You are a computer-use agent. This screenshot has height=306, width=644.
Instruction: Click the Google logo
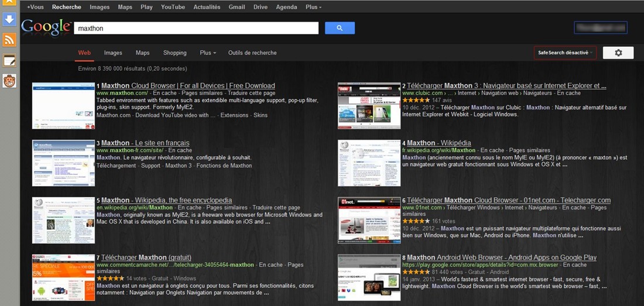[x=46, y=27]
